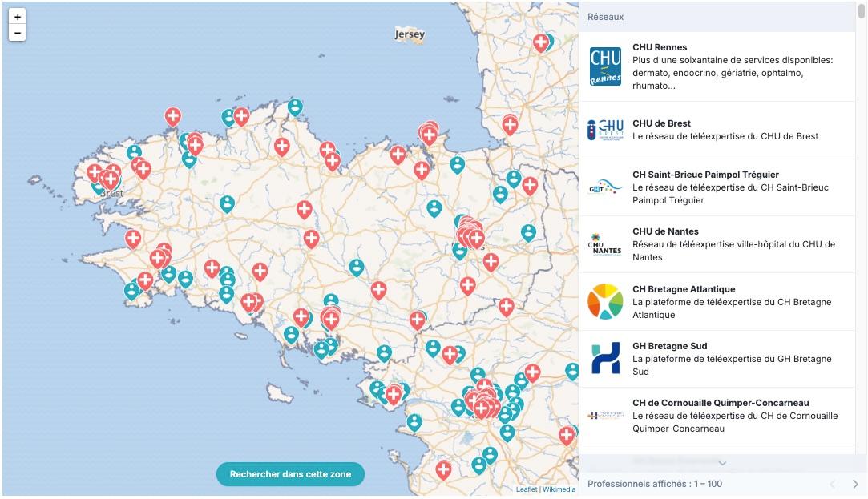Open the CHU de Brest logo
Image resolution: width=868 pixels, height=499 pixels.
[x=605, y=130]
